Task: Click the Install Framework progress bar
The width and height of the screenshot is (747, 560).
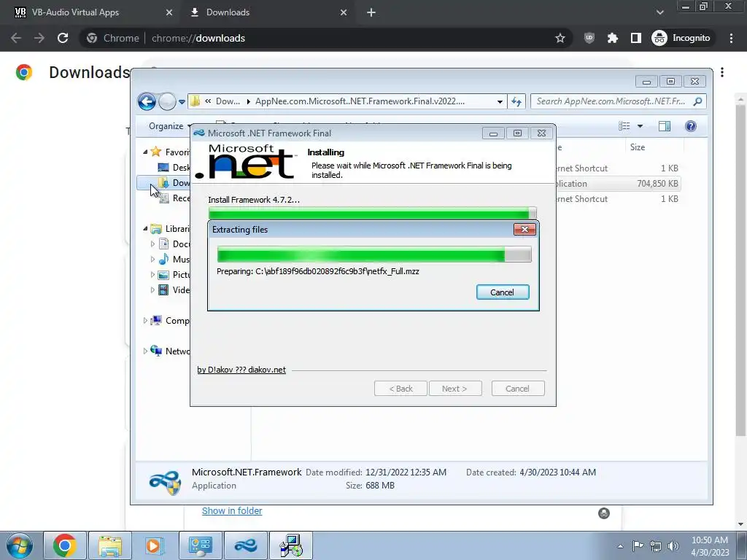Action: point(373,213)
